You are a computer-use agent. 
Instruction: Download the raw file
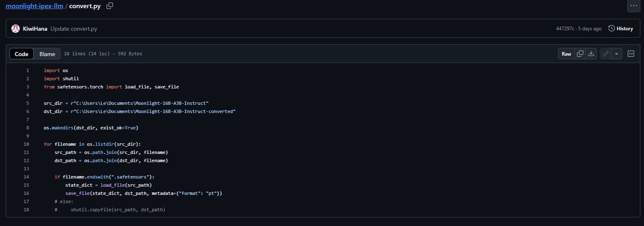[x=591, y=54]
